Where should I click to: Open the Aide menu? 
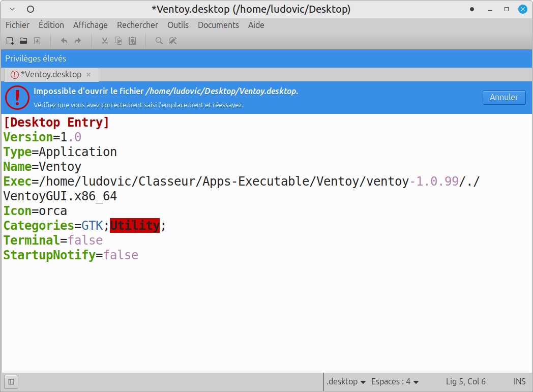256,25
